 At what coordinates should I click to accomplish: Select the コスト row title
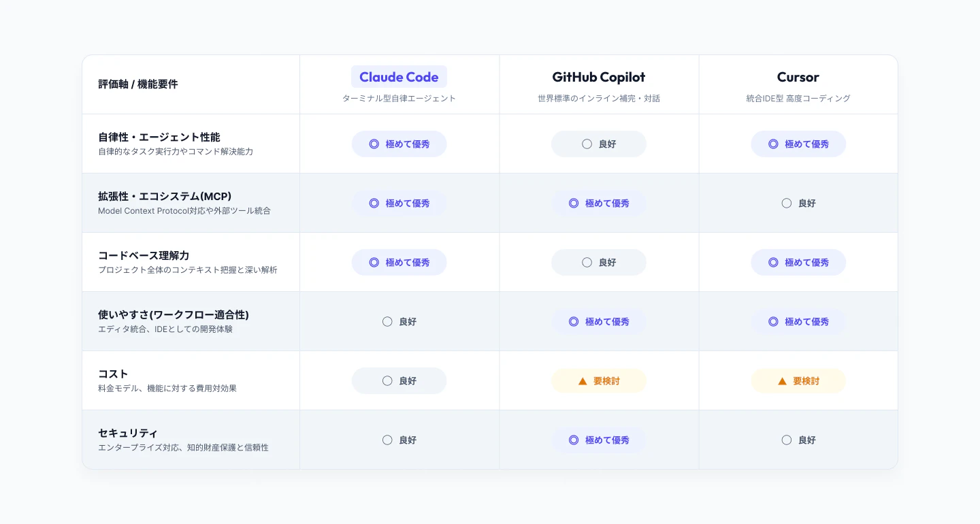[113, 374]
